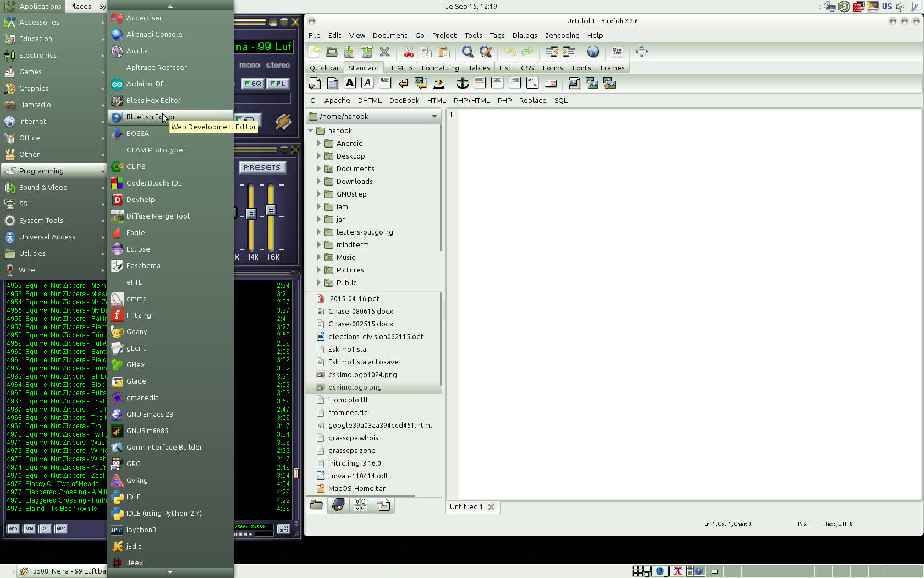Launch Bless Hex Editor from menu
This screenshot has width=924, height=578.
pos(170,100)
